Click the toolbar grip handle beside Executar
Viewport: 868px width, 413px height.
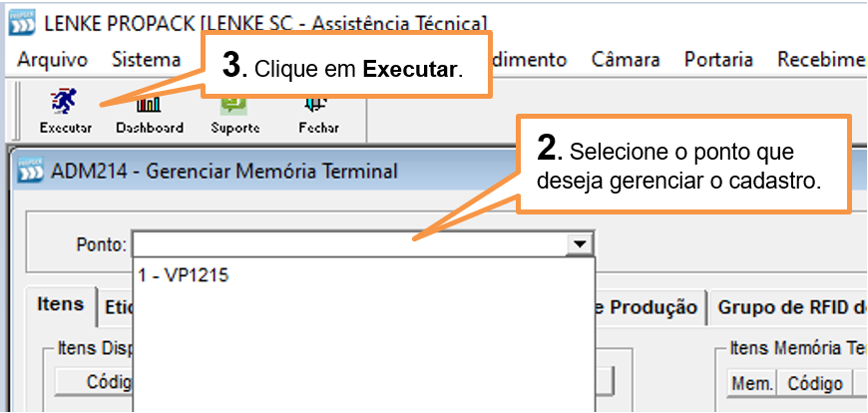(16, 111)
